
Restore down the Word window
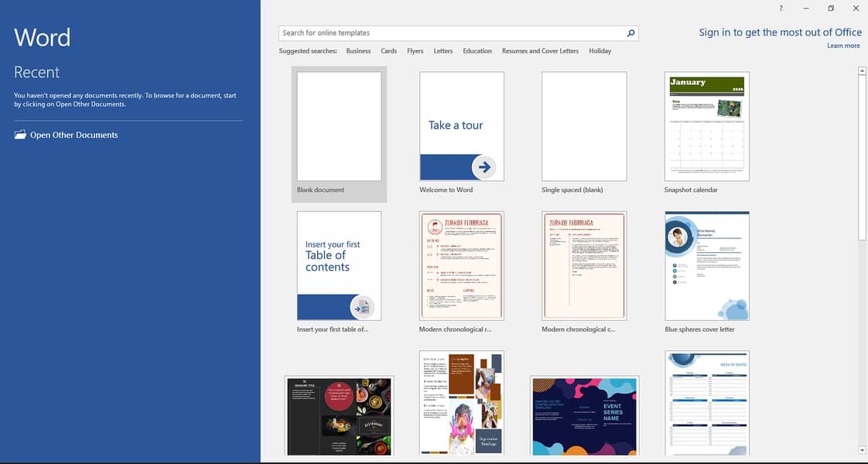click(x=831, y=9)
